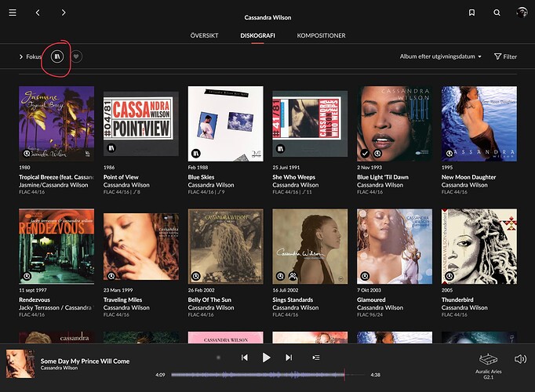Expand the Fokus panel
Viewport: 535px width, 392px height.
31,56
